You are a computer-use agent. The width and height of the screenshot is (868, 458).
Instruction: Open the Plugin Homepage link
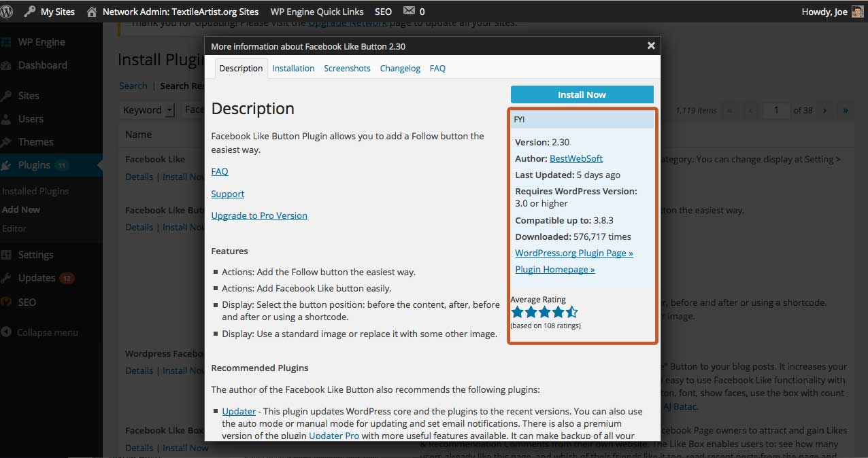pos(555,269)
